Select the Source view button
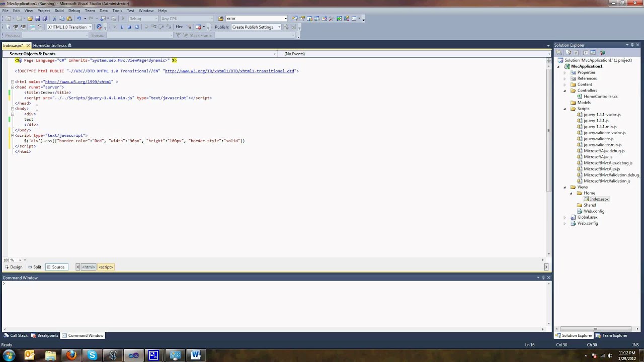The width and height of the screenshot is (644, 362). [56, 267]
